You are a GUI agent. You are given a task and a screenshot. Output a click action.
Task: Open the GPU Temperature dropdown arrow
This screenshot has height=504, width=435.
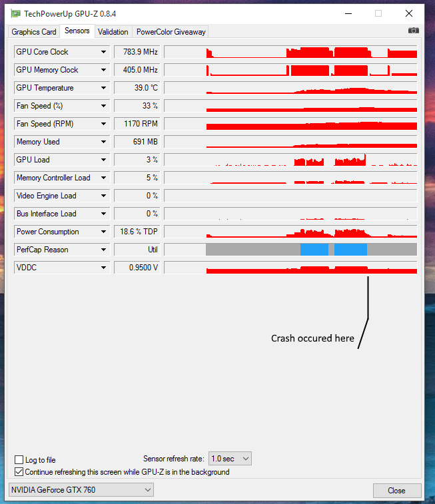[103, 88]
